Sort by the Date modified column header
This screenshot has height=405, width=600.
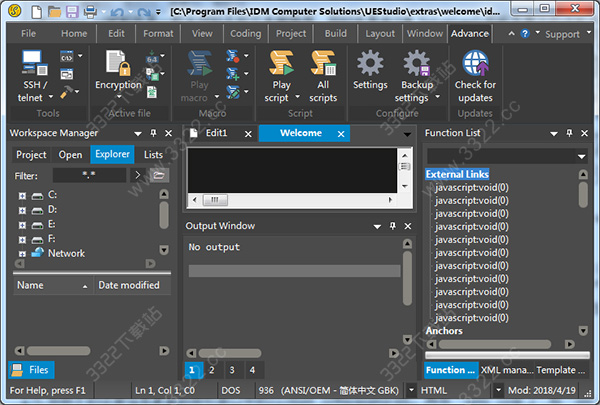(132, 285)
